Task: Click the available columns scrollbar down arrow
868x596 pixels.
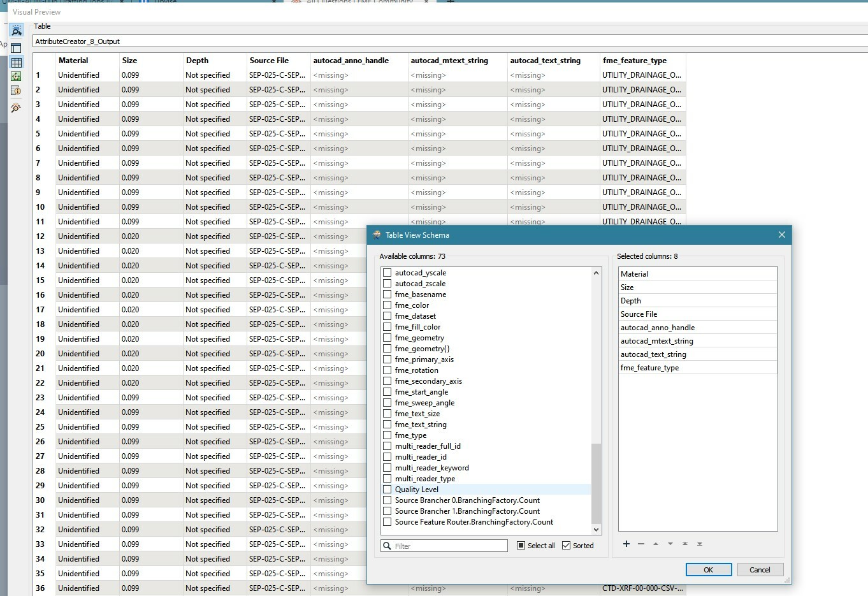Action: (596, 529)
